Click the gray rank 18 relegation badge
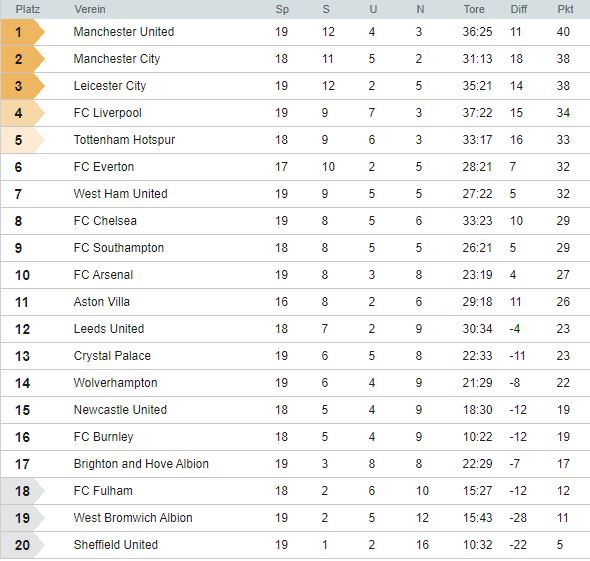 tap(23, 491)
